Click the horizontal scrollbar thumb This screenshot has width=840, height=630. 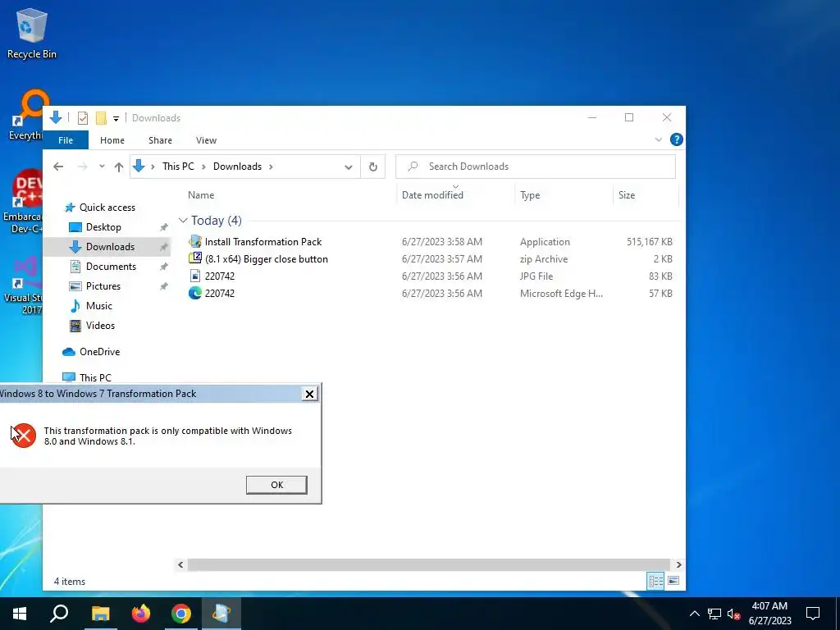pos(428,564)
